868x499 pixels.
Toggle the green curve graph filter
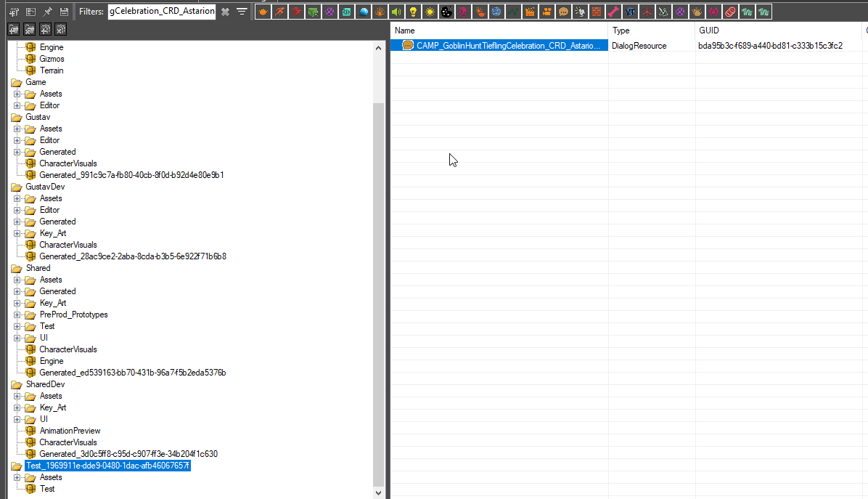tap(513, 12)
